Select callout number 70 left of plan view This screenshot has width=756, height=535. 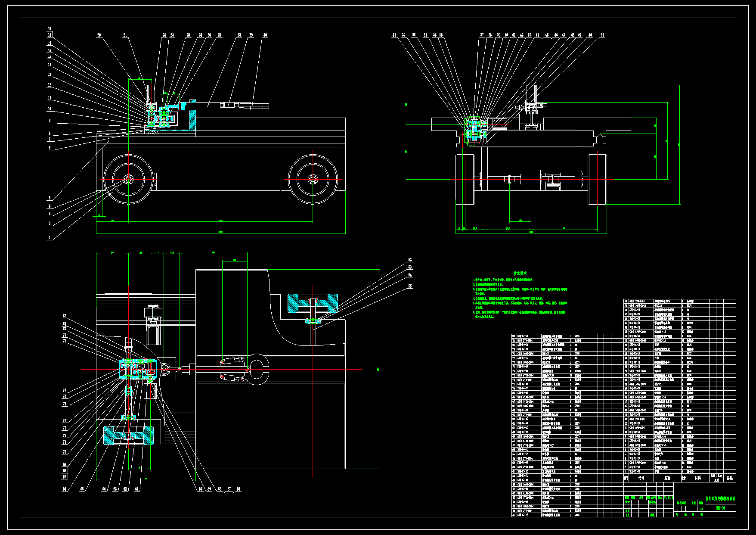pyautogui.click(x=65, y=452)
